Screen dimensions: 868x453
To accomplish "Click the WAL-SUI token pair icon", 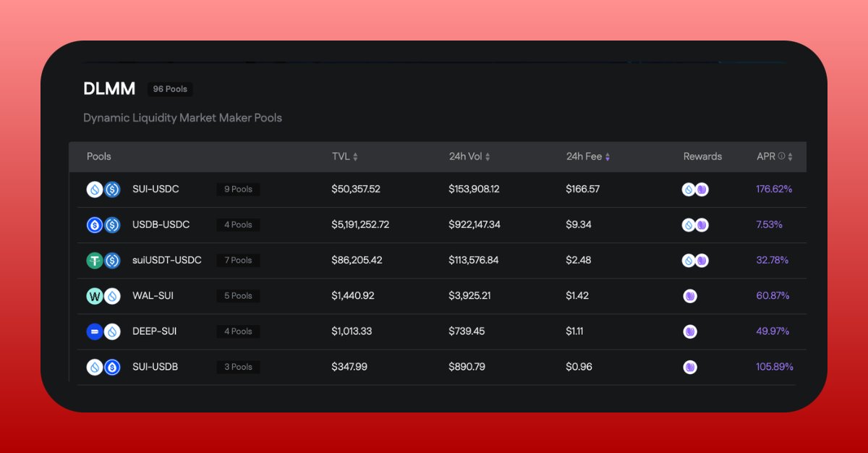I will click(x=103, y=296).
